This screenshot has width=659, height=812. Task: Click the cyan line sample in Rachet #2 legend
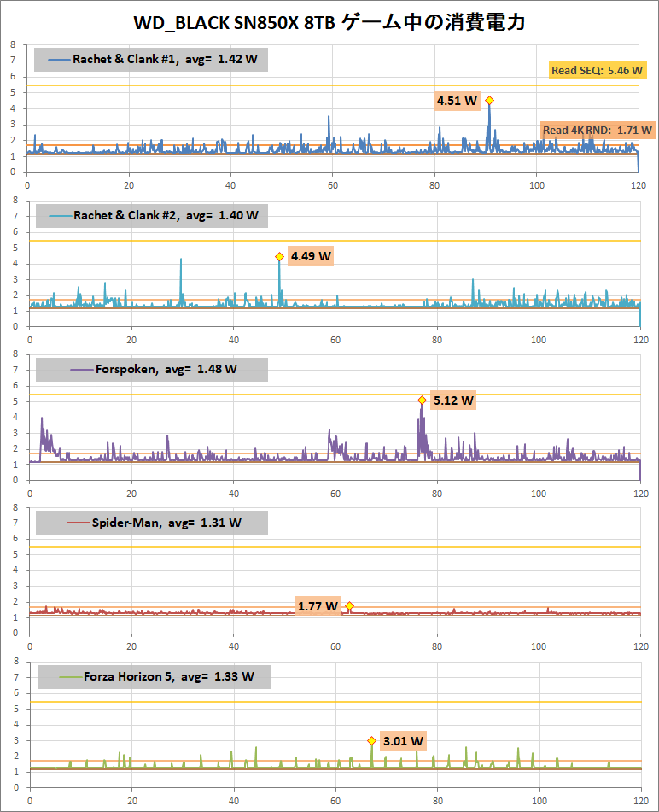[61, 215]
